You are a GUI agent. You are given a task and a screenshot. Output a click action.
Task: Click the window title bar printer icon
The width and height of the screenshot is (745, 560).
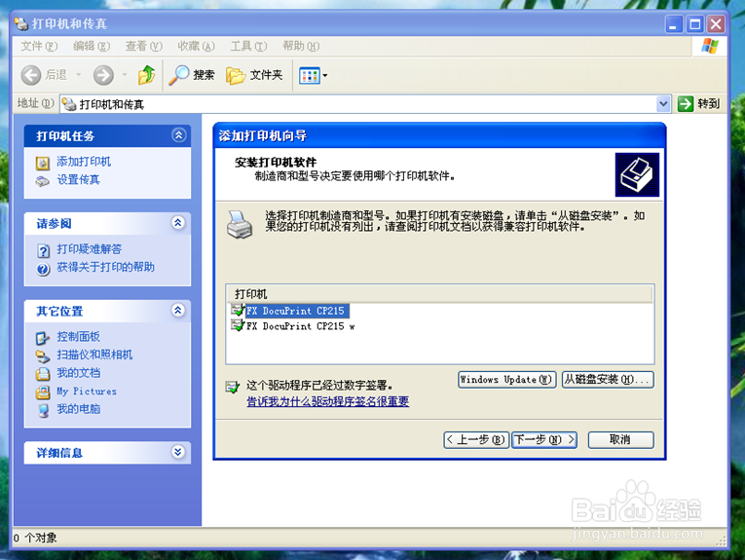[x=20, y=23]
